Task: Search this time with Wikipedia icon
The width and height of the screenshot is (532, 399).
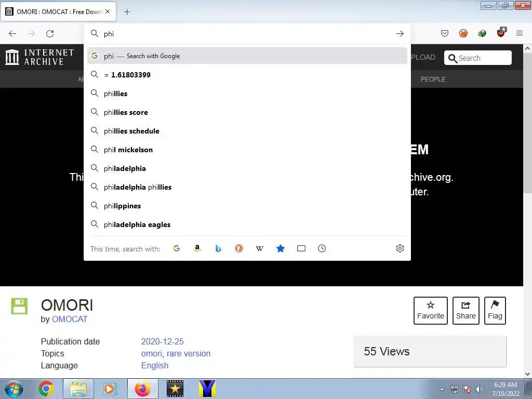Action: click(260, 248)
